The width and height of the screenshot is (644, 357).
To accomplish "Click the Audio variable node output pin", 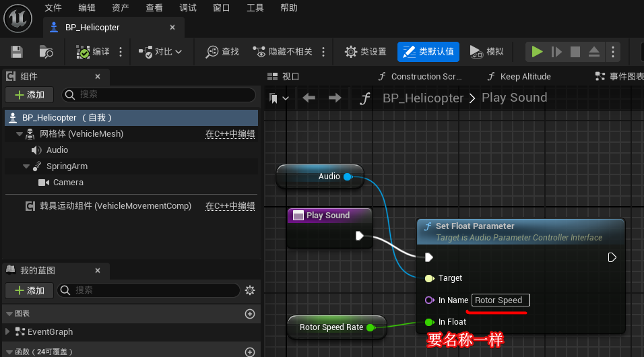I will 348,176.
